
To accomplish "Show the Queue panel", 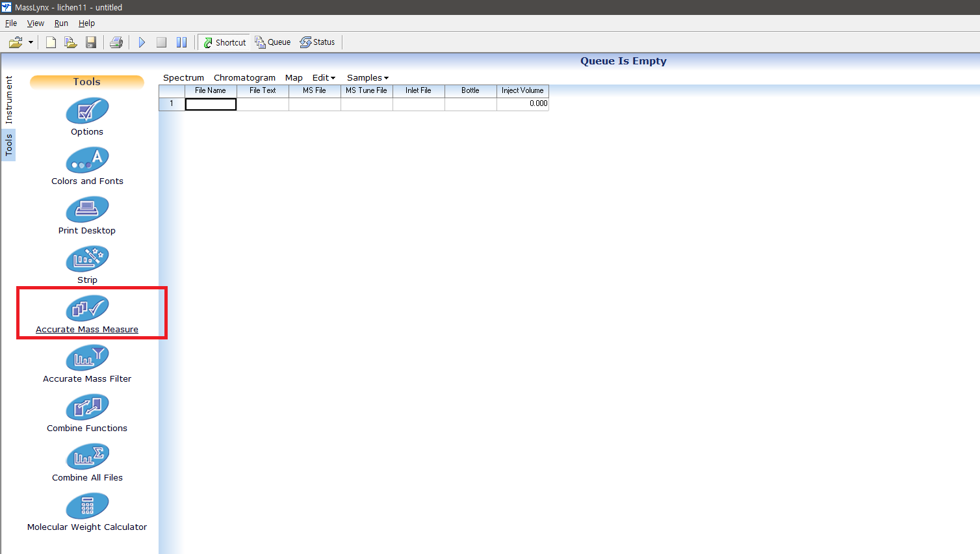I will pos(273,42).
